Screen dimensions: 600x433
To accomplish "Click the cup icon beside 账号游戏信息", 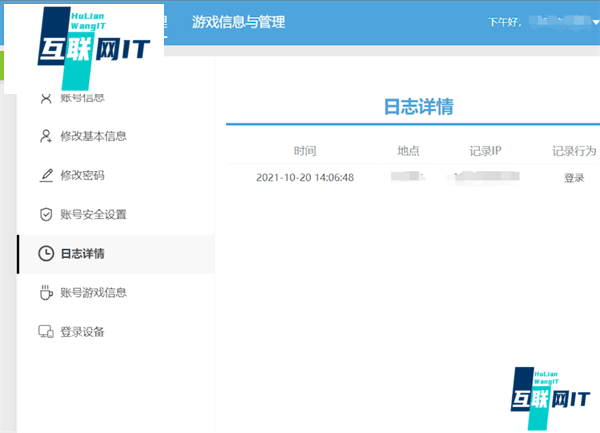I will coord(45,293).
